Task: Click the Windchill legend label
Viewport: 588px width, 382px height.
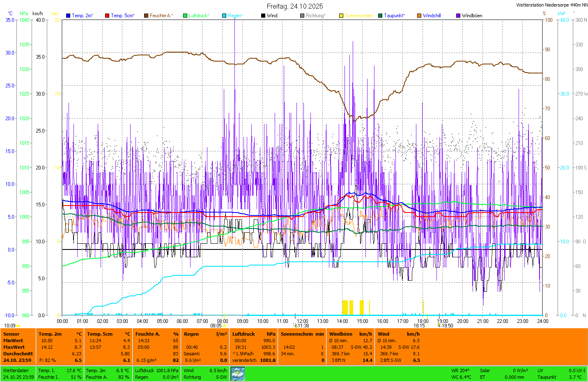Action: (432, 16)
